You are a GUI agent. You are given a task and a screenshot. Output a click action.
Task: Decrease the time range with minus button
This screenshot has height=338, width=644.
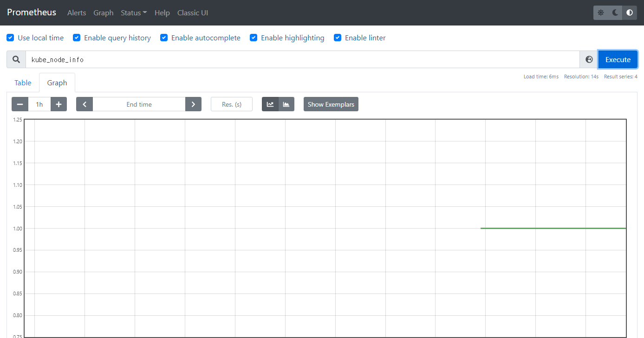(x=20, y=104)
